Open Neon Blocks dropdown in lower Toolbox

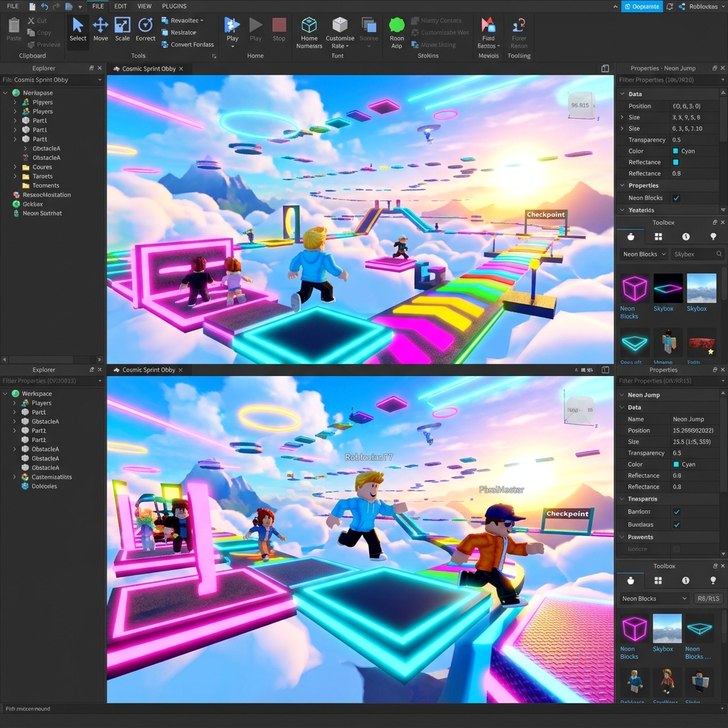(x=654, y=599)
